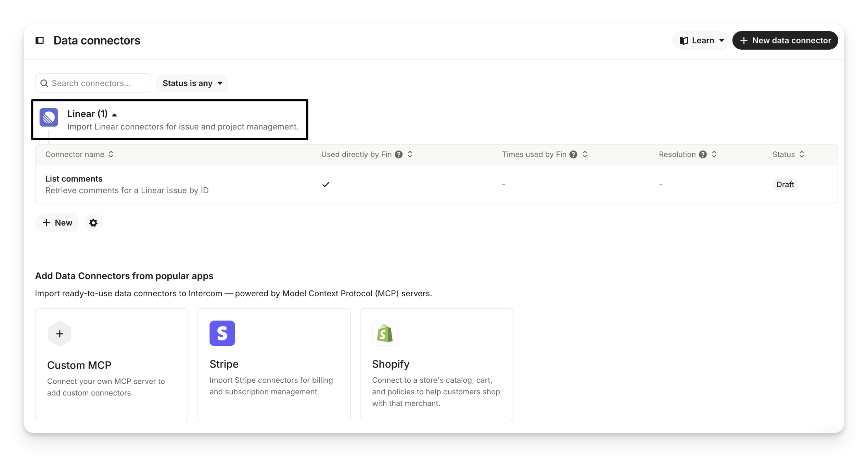Image resolution: width=868 pixels, height=457 pixels.
Task: Focus the Search connectors field
Action: pos(93,83)
